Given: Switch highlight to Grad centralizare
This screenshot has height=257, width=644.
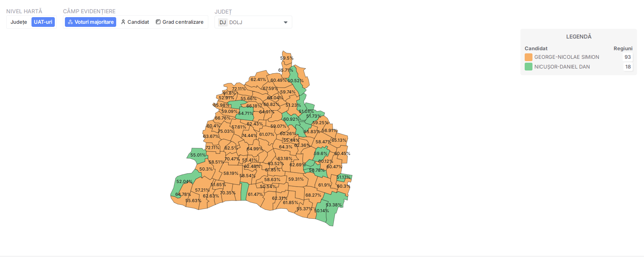Looking at the screenshot, I should 180,22.
